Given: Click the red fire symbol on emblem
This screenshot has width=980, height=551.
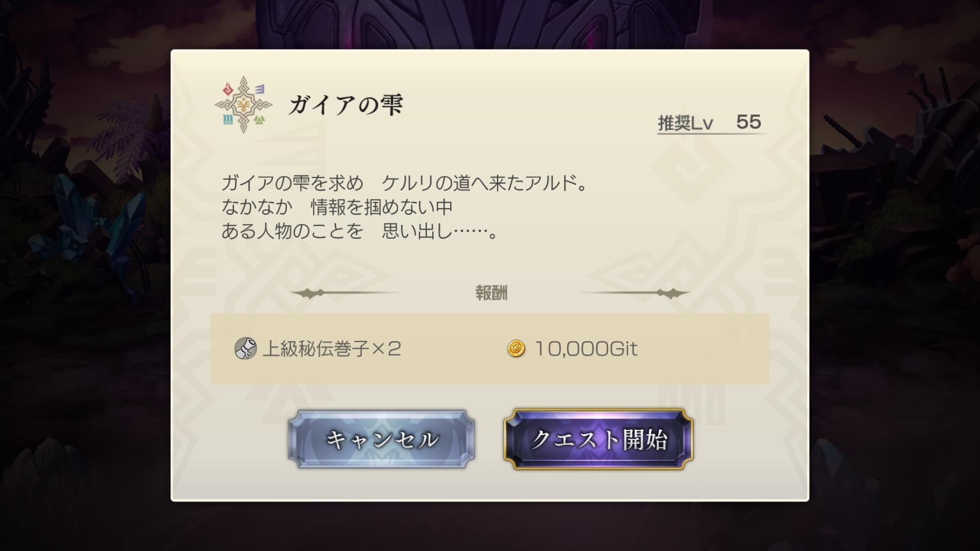Looking at the screenshot, I should 228,90.
